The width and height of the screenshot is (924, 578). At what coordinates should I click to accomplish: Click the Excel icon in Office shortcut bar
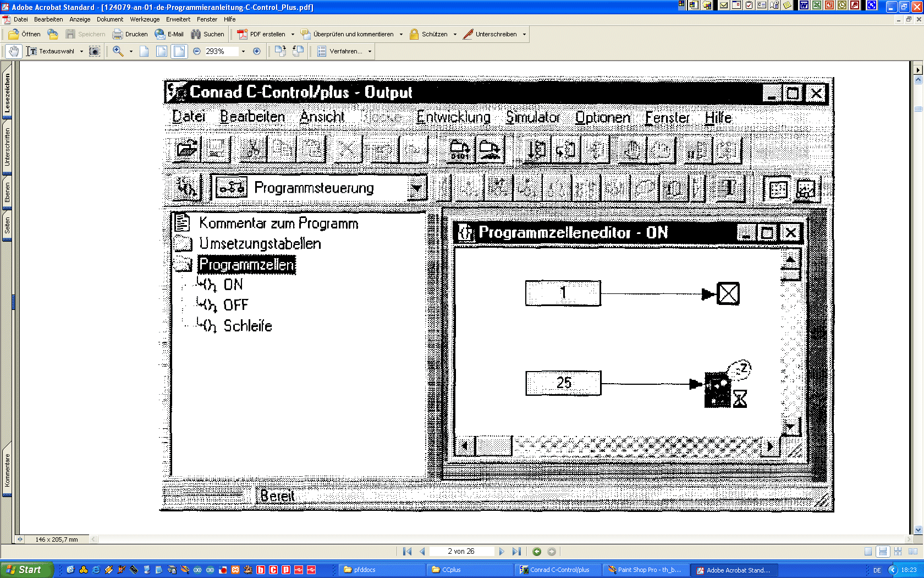pos(816,6)
